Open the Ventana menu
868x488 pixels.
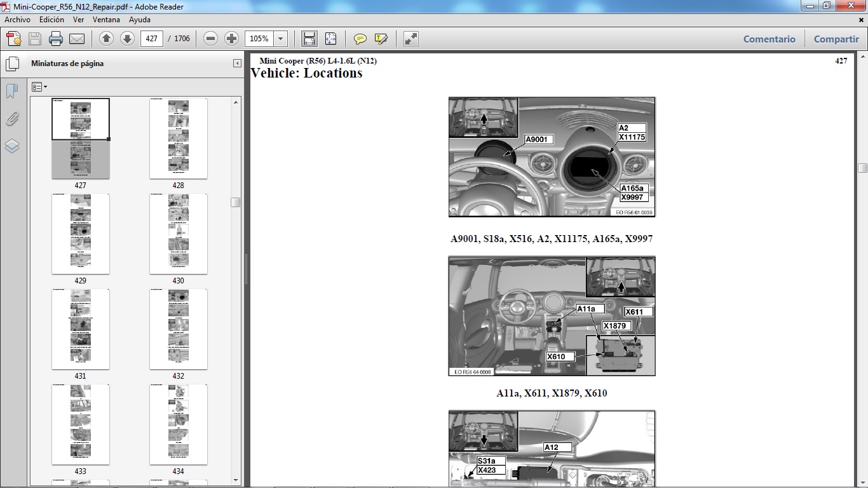[106, 20]
